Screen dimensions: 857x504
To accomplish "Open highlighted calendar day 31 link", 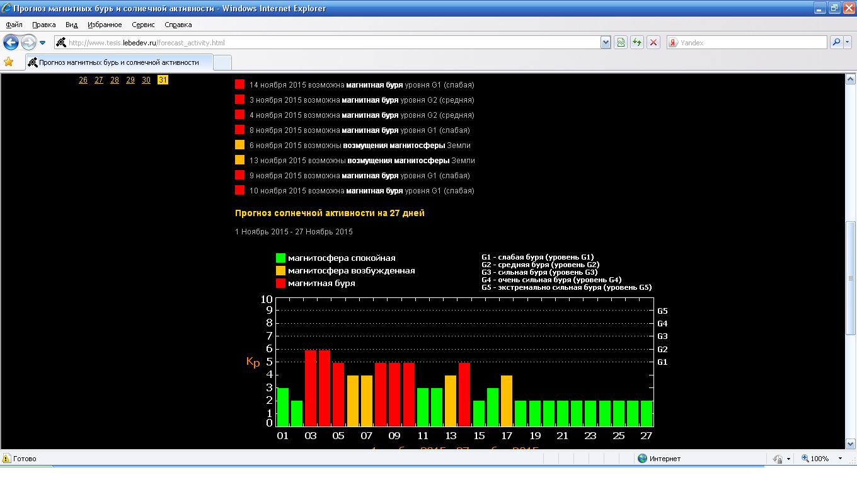I will point(163,80).
